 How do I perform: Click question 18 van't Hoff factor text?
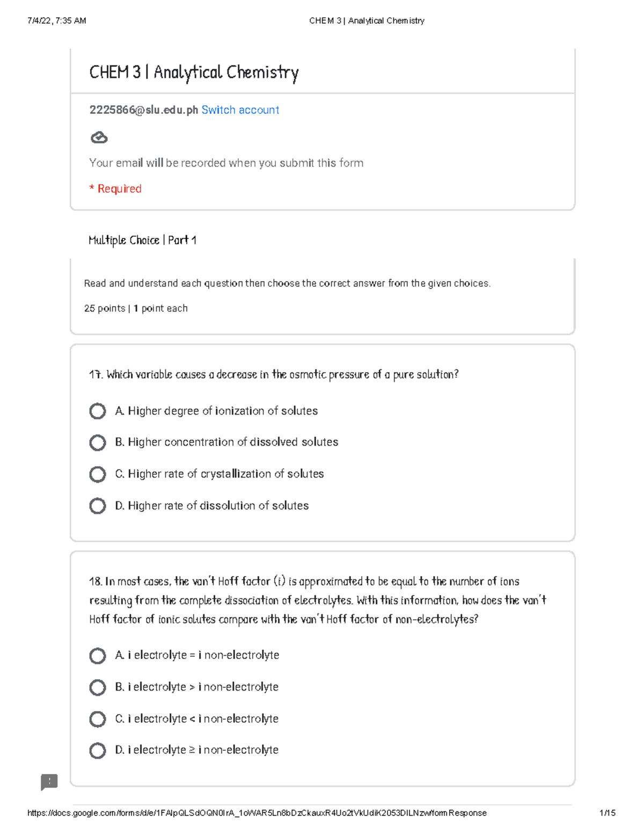317,600
